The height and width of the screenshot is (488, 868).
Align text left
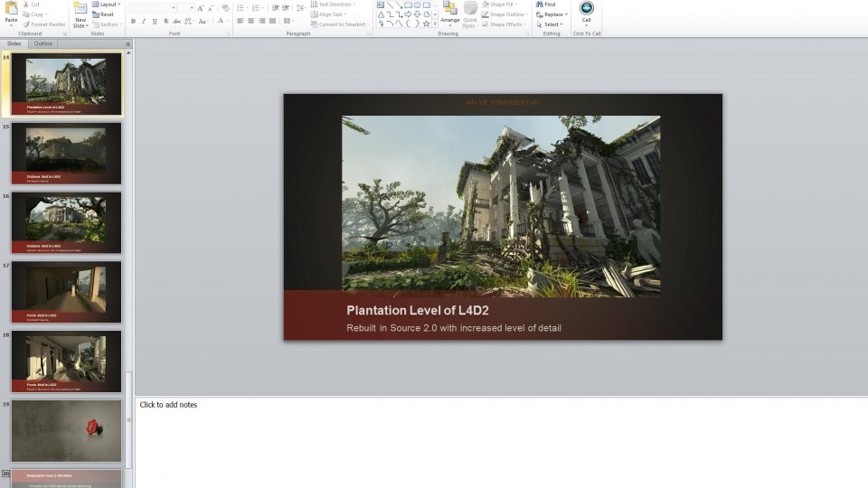(x=241, y=21)
